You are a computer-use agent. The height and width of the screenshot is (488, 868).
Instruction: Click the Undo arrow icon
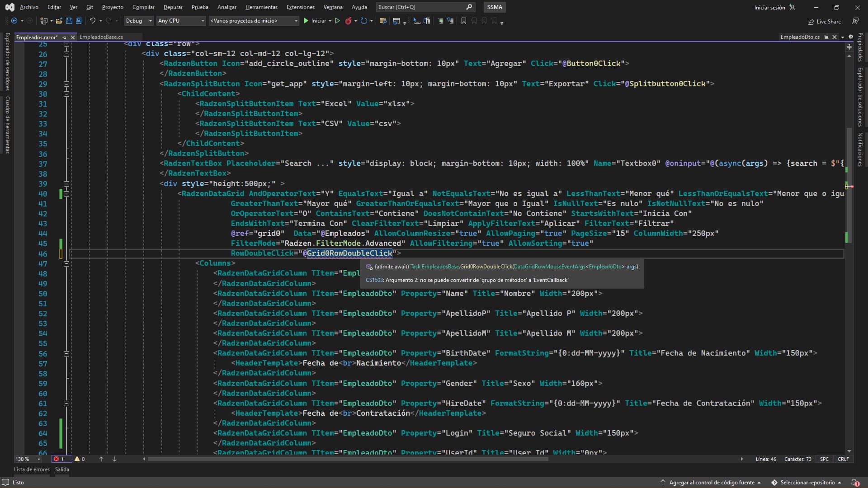(93, 21)
